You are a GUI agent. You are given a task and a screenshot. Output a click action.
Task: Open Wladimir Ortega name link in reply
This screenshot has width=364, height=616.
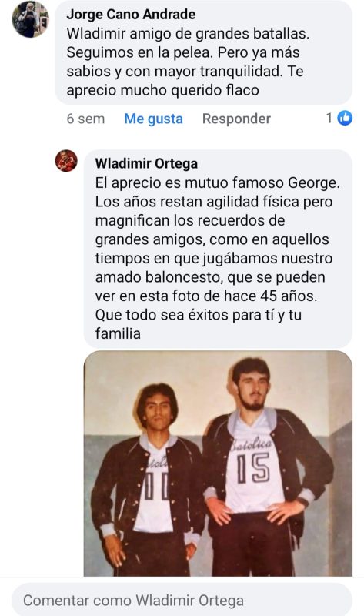146,163
